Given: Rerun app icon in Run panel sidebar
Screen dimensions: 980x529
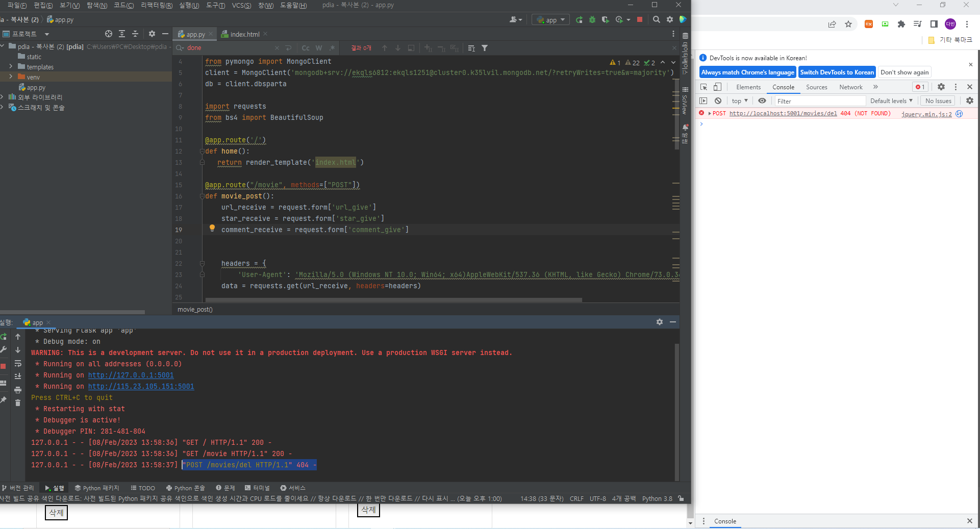Looking at the screenshot, I should click(4, 337).
